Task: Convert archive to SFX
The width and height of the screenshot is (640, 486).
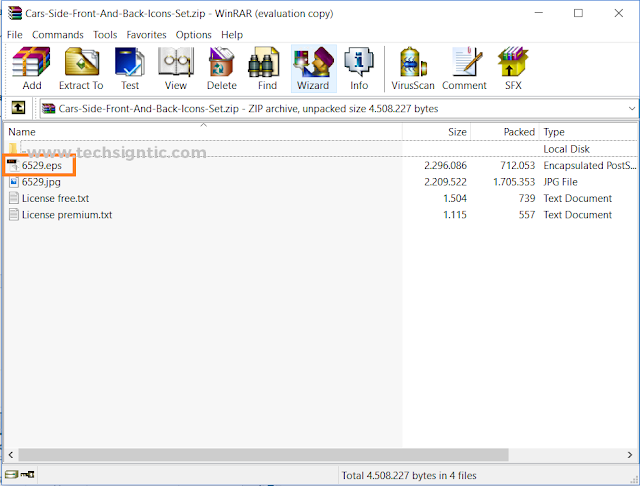Action: (513, 68)
